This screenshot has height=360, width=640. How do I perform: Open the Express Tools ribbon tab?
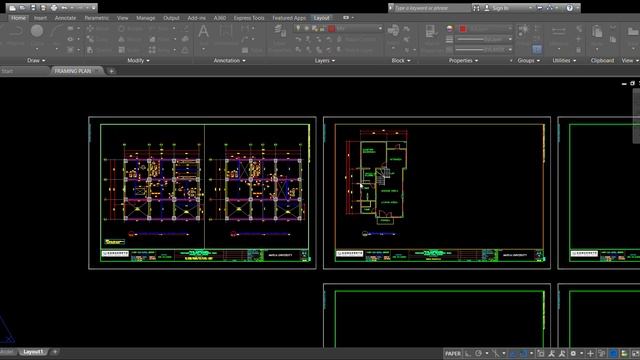pyautogui.click(x=249, y=18)
